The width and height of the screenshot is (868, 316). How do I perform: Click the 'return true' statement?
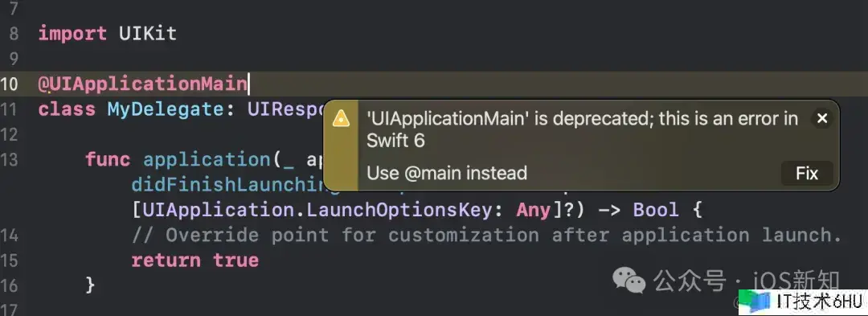coord(194,260)
